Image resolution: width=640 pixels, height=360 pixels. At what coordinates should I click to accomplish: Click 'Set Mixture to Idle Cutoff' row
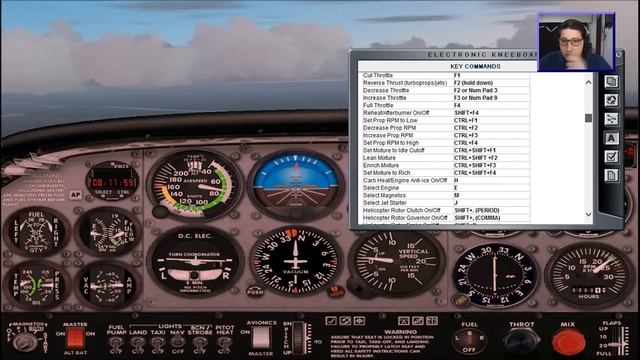click(446, 150)
